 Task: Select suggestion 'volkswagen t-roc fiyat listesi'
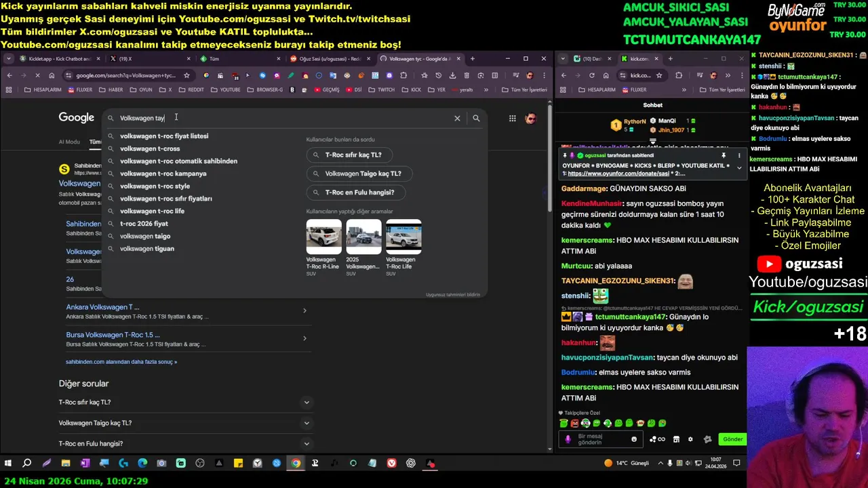pos(164,136)
